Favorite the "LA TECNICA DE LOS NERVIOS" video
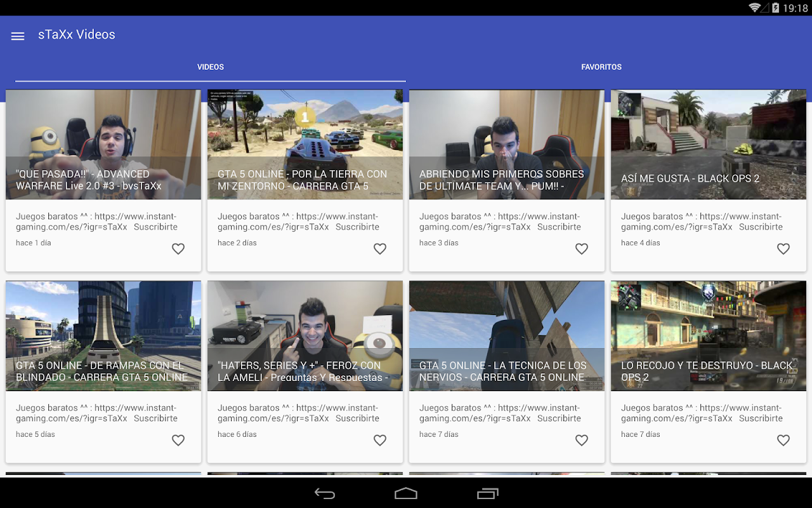The image size is (812, 508). click(582, 440)
